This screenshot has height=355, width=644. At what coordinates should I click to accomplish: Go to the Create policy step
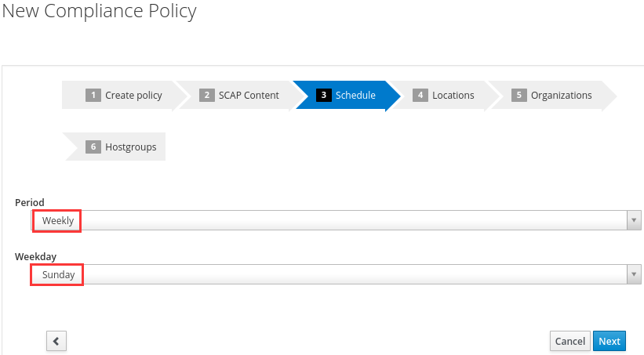coord(133,96)
